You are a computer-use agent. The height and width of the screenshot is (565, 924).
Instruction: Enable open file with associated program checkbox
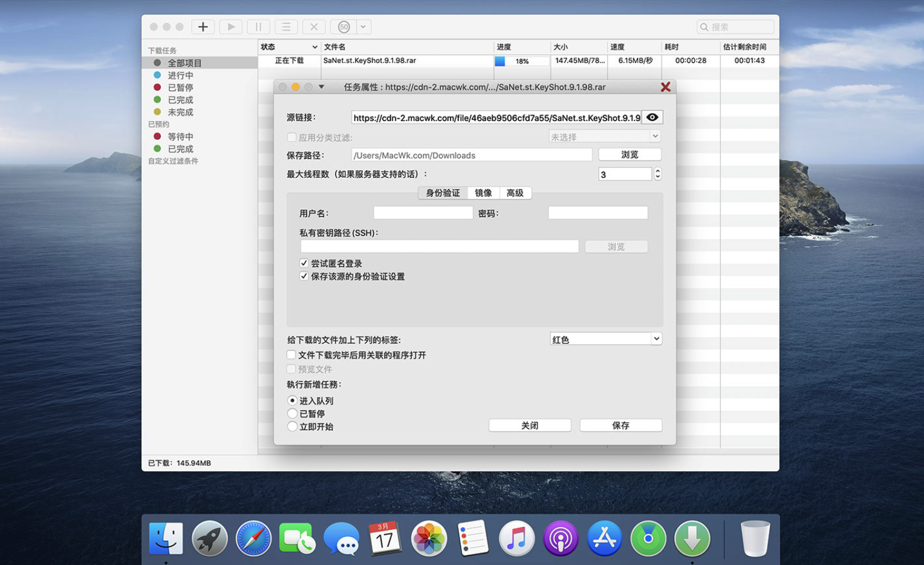click(291, 355)
